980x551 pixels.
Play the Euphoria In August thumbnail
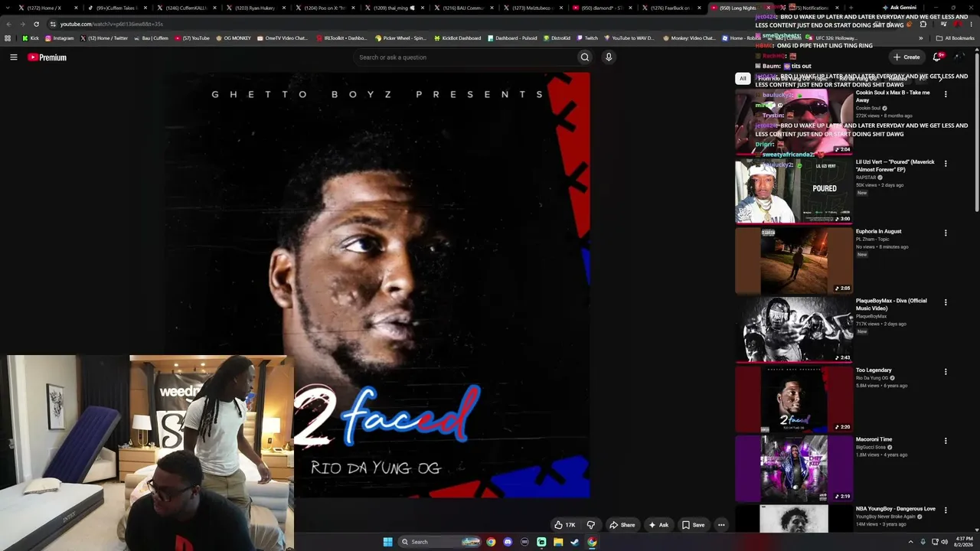point(794,260)
